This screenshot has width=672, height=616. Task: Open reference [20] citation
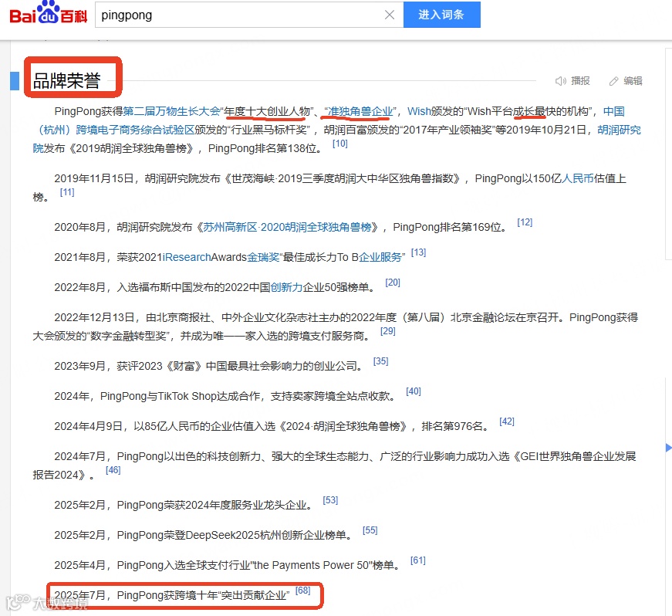coord(393,283)
